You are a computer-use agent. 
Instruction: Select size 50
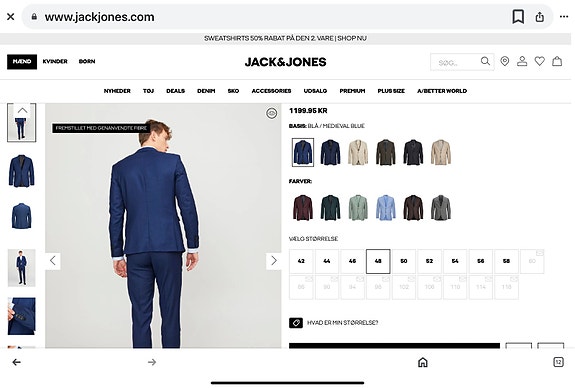(404, 261)
